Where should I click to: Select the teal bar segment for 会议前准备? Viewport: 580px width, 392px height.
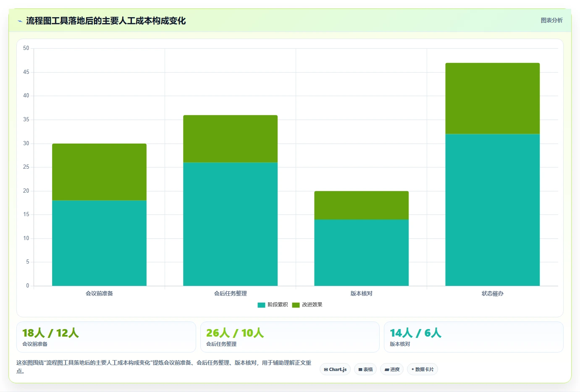[99, 243]
